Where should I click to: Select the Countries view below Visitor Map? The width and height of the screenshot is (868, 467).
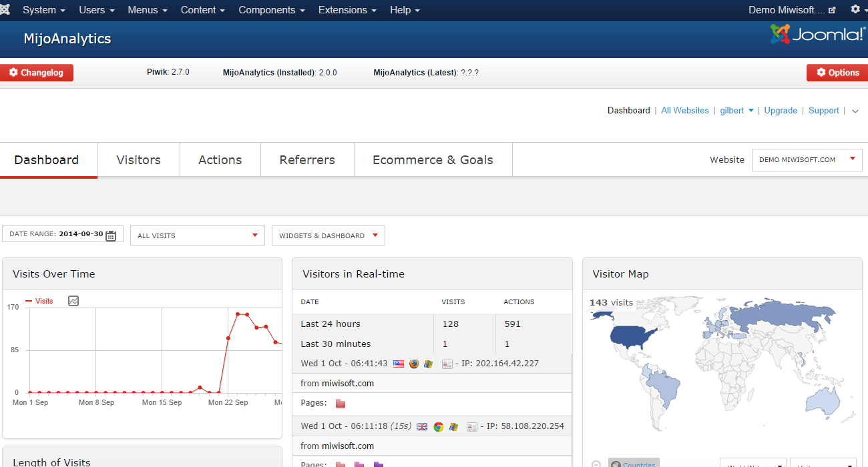click(633, 464)
